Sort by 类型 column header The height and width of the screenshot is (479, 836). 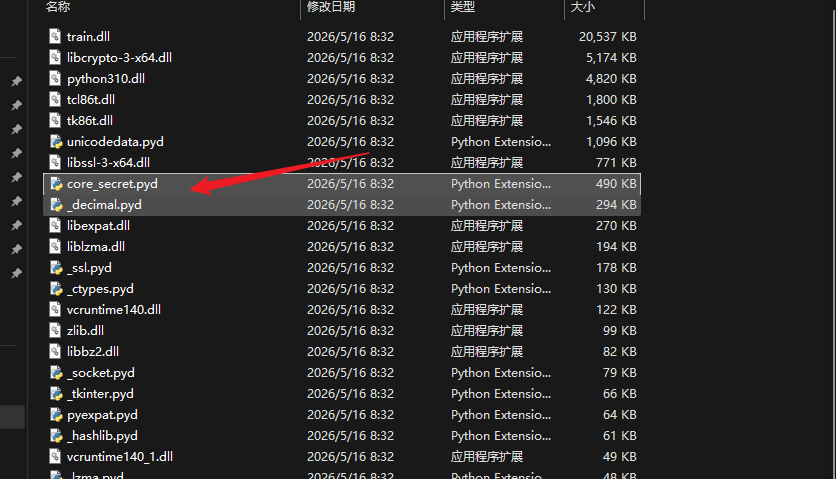point(463,7)
